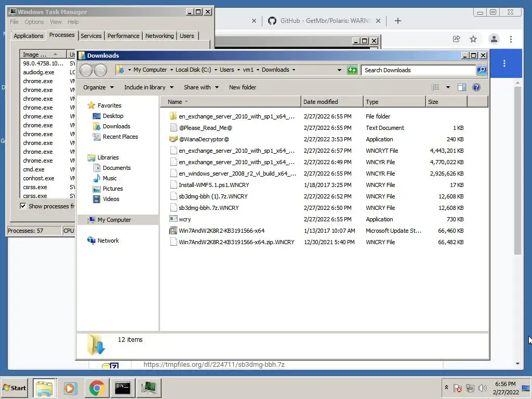Click the Explorer Forward navigation button
Viewport: 532px width, 399px height.
[x=100, y=70]
